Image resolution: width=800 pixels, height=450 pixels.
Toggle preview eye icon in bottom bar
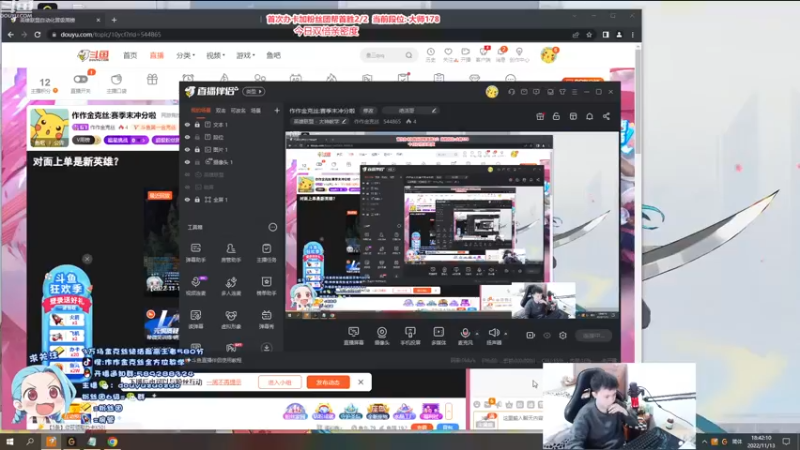pyautogui.click(x=547, y=335)
